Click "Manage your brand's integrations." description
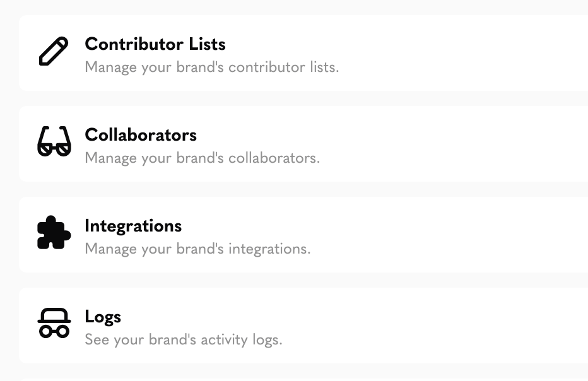Image resolution: width=588 pixels, height=381 pixels. point(197,249)
